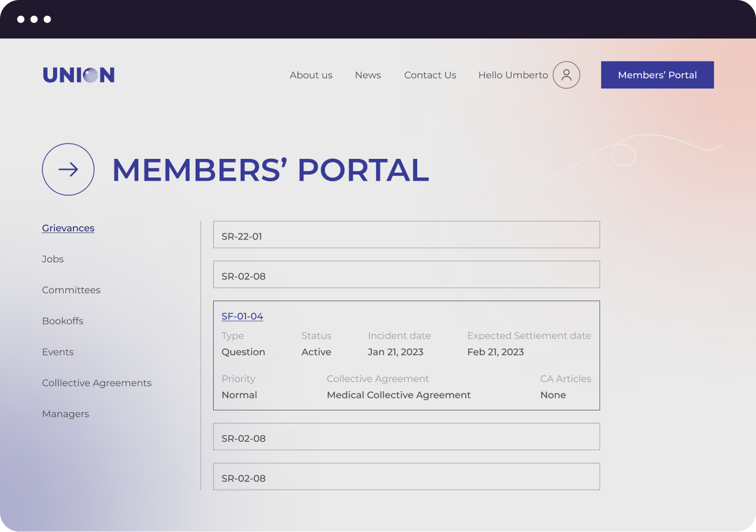Expand the SR-22-01 grievance row
The height and width of the screenshot is (532, 756).
click(x=406, y=235)
